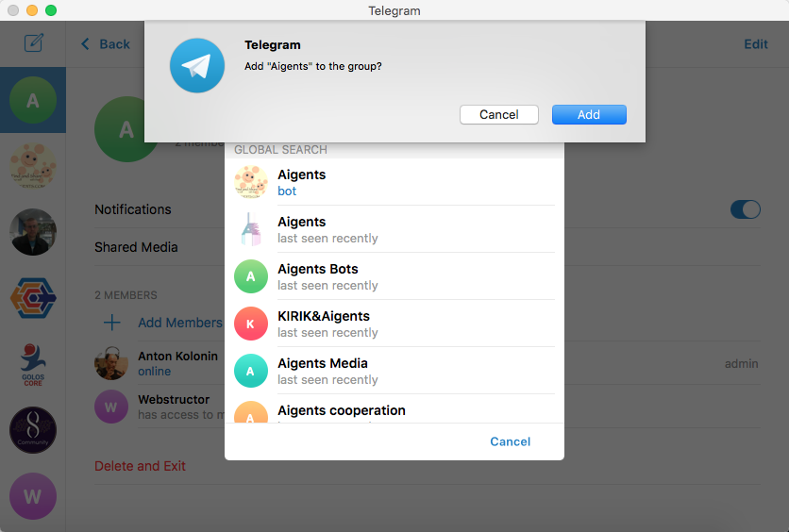Select the green A chat in the sidebar
This screenshot has height=532, width=789.
click(x=33, y=100)
